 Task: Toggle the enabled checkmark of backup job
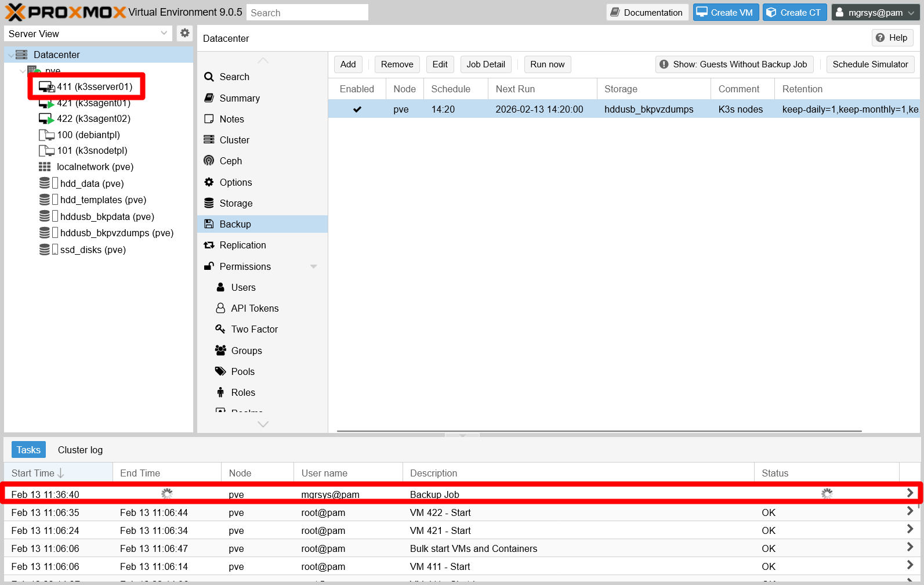tap(357, 109)
